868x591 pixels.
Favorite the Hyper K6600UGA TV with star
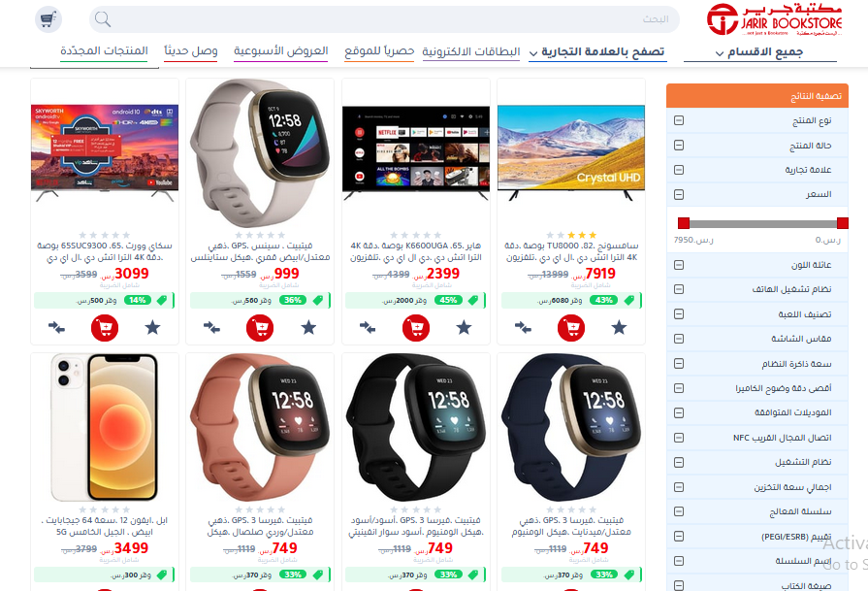tap(464, 328)
